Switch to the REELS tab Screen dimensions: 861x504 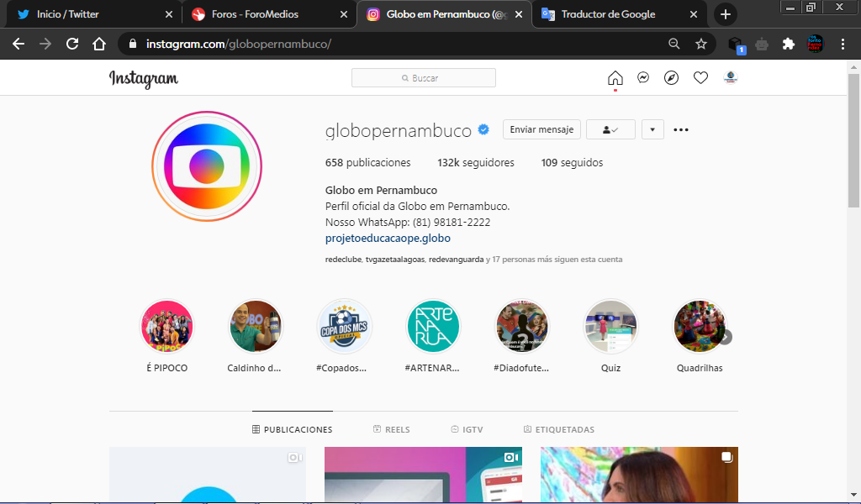pos(392,429)
